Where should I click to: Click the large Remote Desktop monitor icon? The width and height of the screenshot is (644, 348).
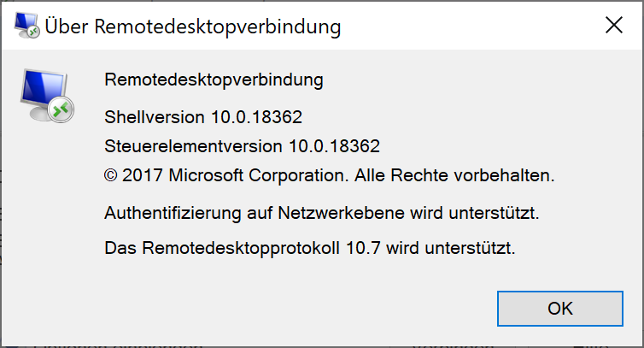[47, 96]
